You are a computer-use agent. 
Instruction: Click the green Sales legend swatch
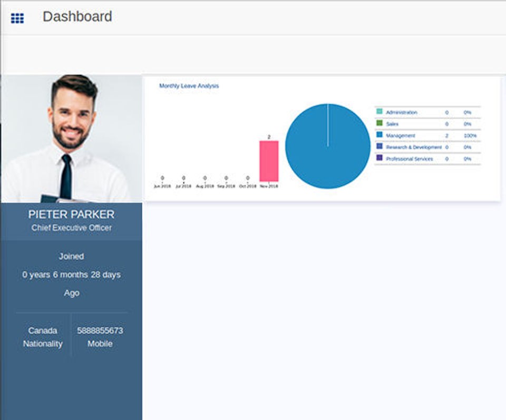[379, 123]
